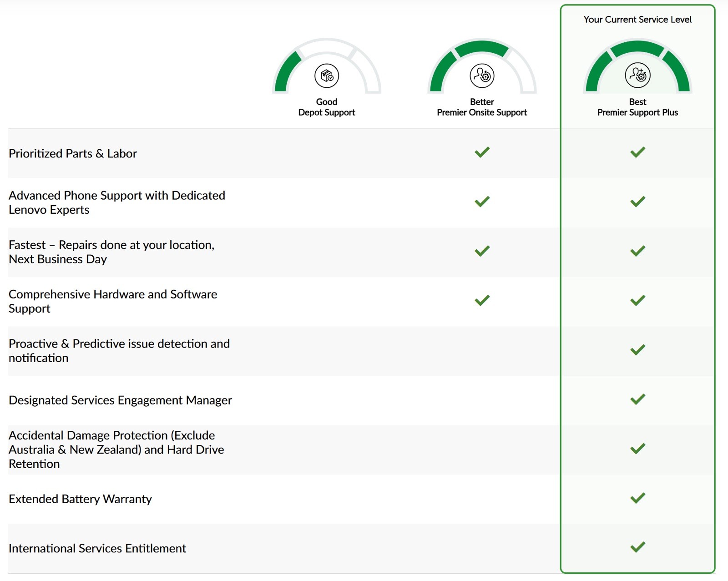The width and height of the screenshot is (728, 581).
Task: Click 'Prioritized Parts & Labor' feature text
Action: coord(73,153)
